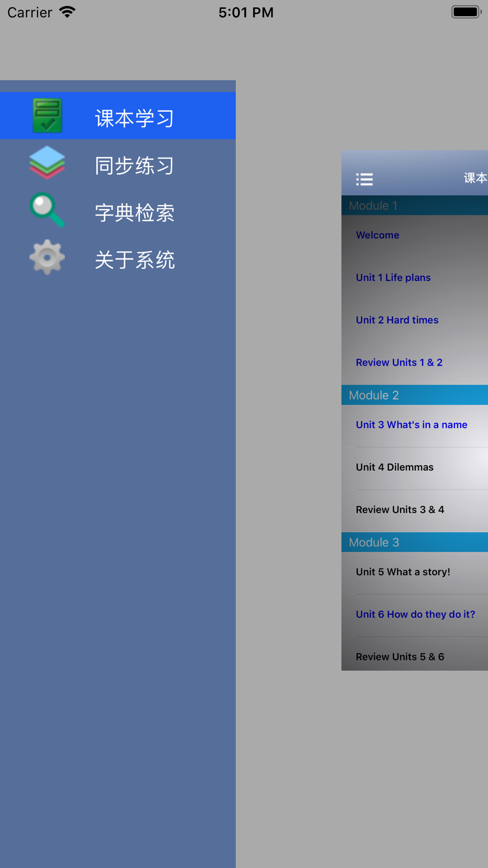Open Review Units 1 & 2
Image resolution: width=488 pixels, height=868 pixels.
(x=415, y=363)
